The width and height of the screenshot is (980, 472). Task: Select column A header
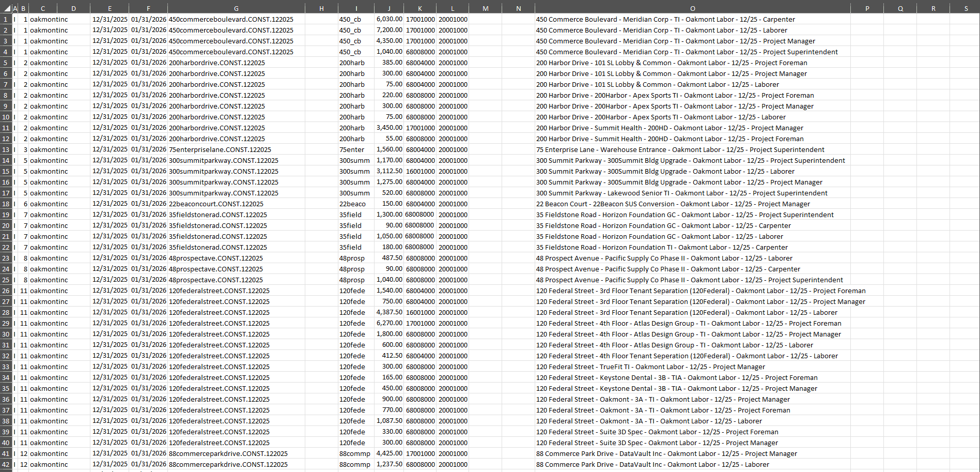click(15, 8)
